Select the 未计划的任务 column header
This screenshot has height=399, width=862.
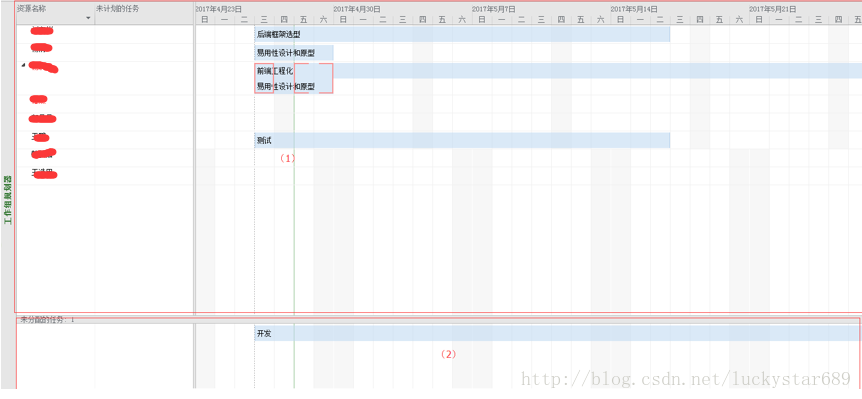pos(144,14)
